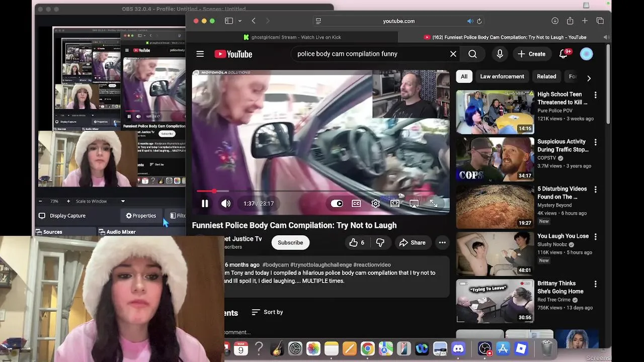Open the player settings gear
The width and height of the screenshot is (644, 362).
pyautogui.click(x=375, y=204)
